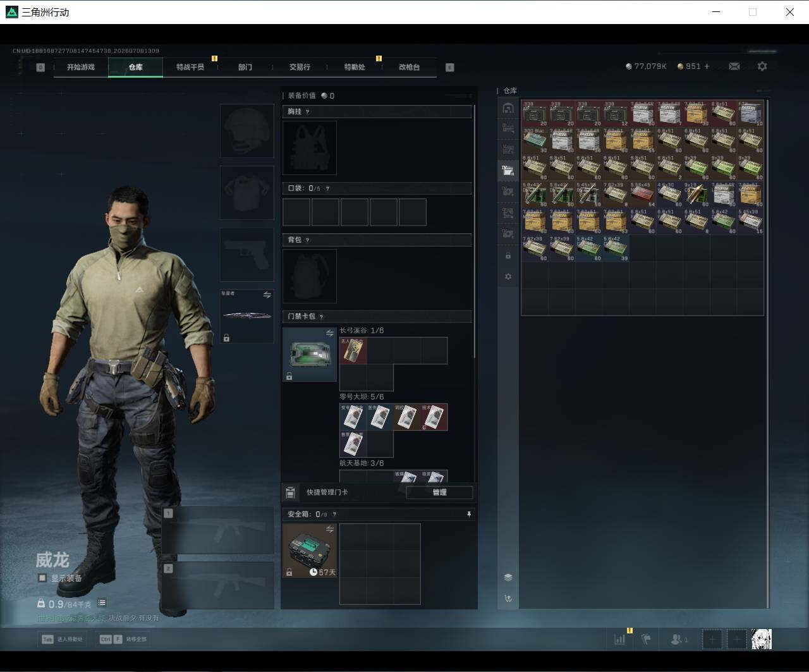Click the 77,079K currency balance

pyautogui.click(x=646, y=66)
